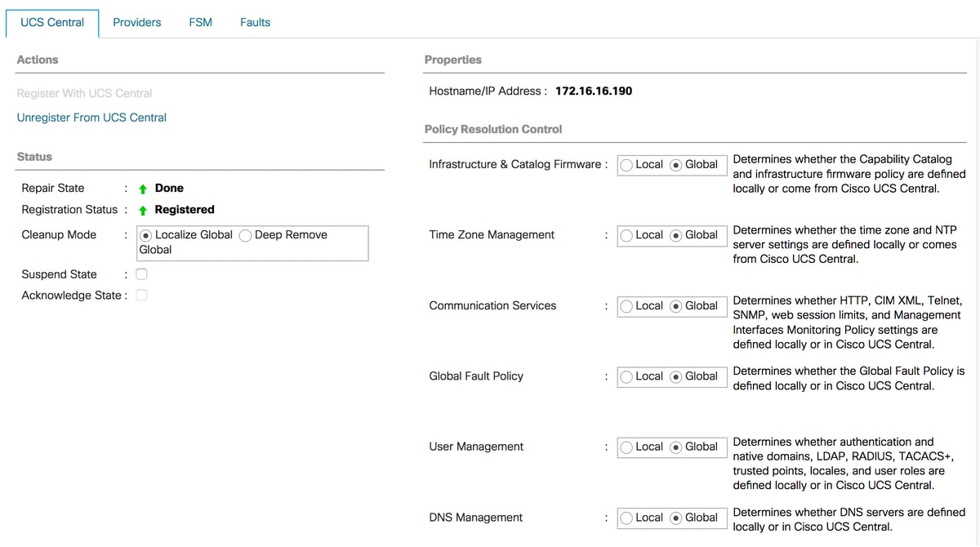This screenshot has width=980, height=547.
Task: Set DNS Management to Local
Action: [x=626, y=518]
